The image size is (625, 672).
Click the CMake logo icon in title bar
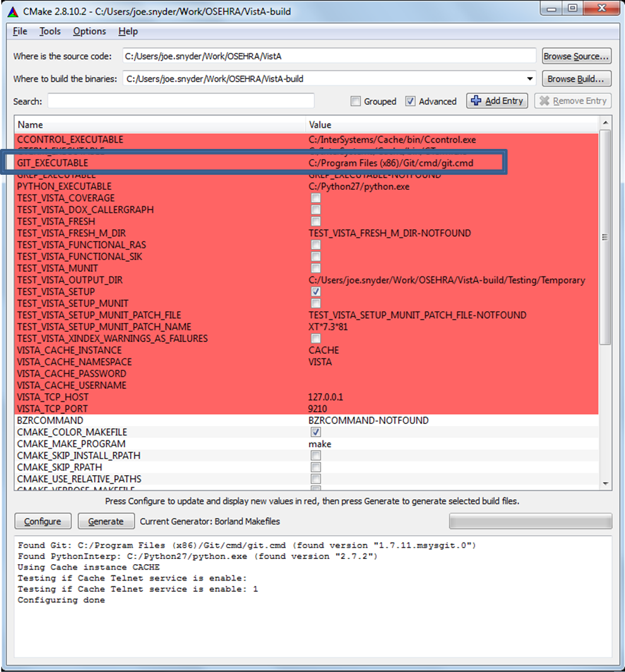12,9
